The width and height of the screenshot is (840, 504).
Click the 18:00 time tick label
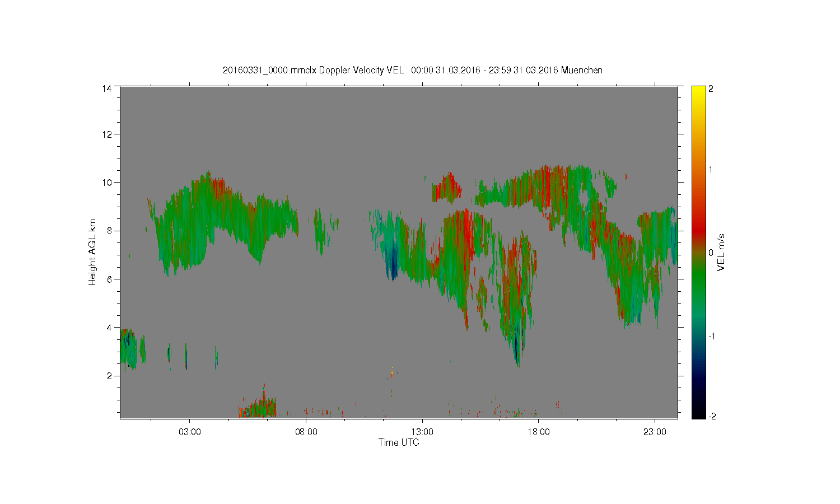pos(539,432)
